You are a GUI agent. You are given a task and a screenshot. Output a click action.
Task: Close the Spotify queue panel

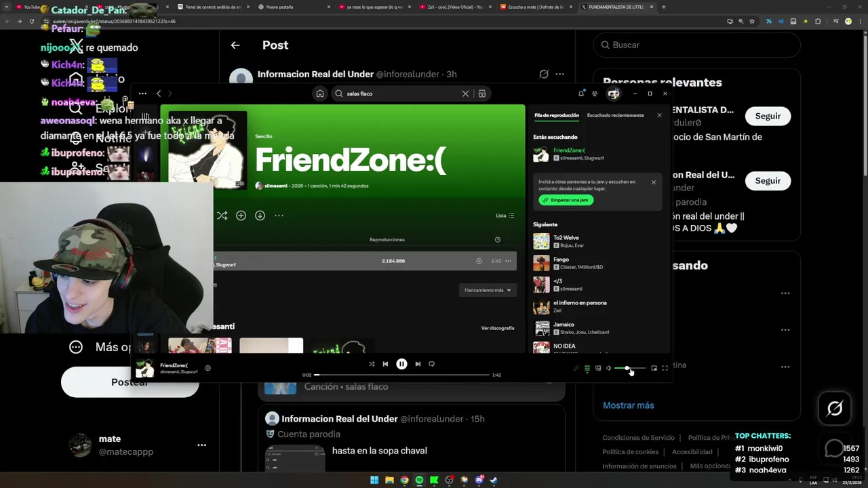click(x=659, y=115)
